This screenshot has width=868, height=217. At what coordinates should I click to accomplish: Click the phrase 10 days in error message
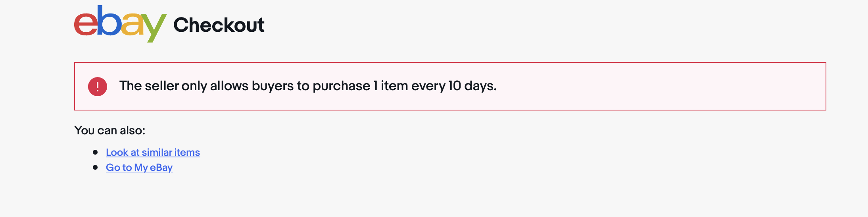click(472, 86)
